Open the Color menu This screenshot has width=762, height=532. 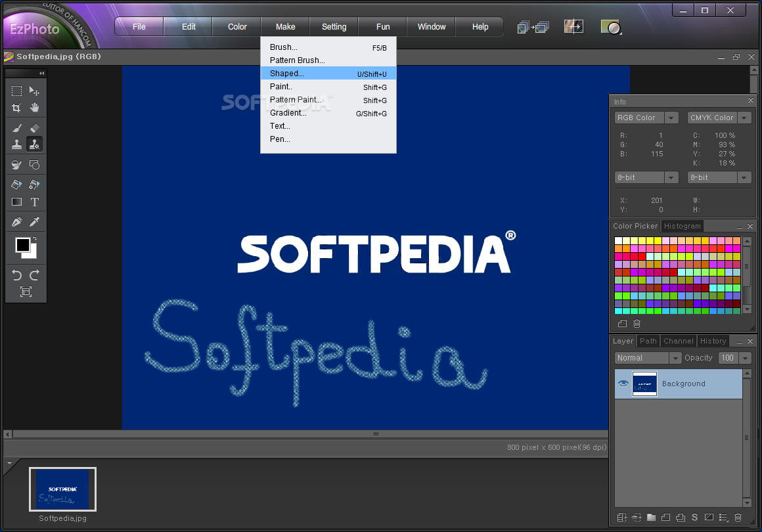237,27
